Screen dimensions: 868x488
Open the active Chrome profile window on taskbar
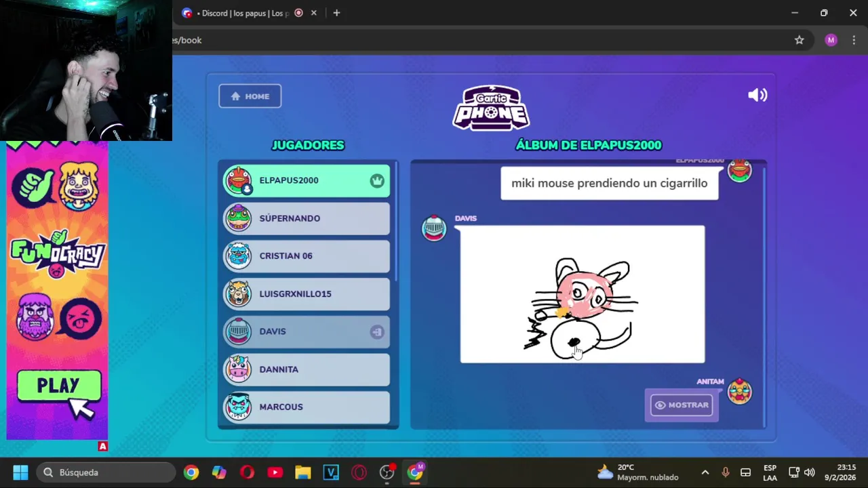pos(415,472)
